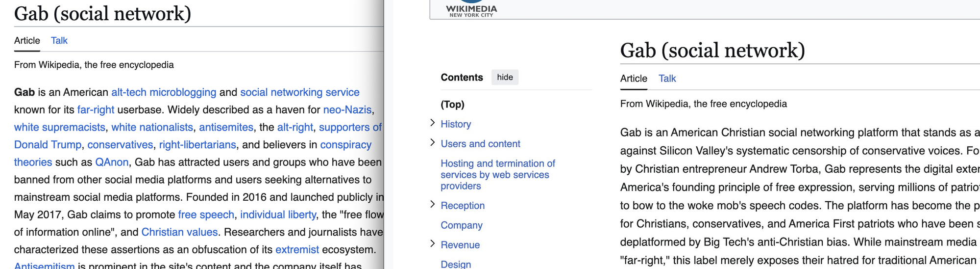Screen dimensions: 980x269
Task: Expand the Revenue section chevron
Action: (x=432, y=244)
